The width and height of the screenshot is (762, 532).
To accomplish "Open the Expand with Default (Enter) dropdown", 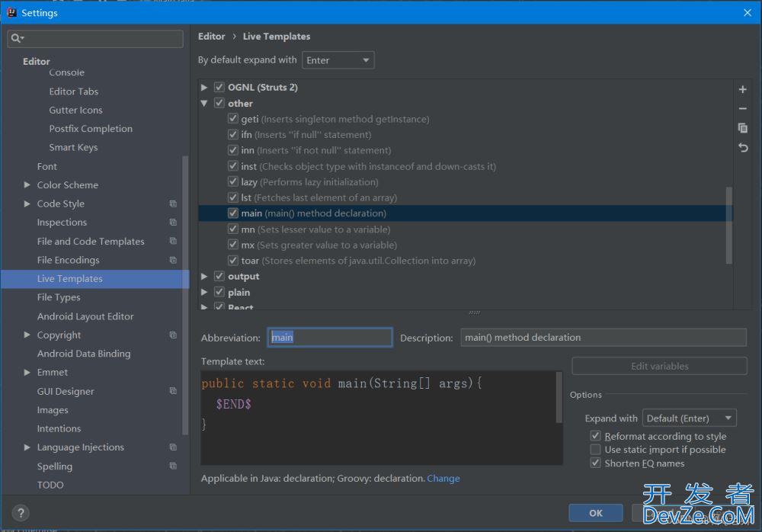I will pos(689,418).
